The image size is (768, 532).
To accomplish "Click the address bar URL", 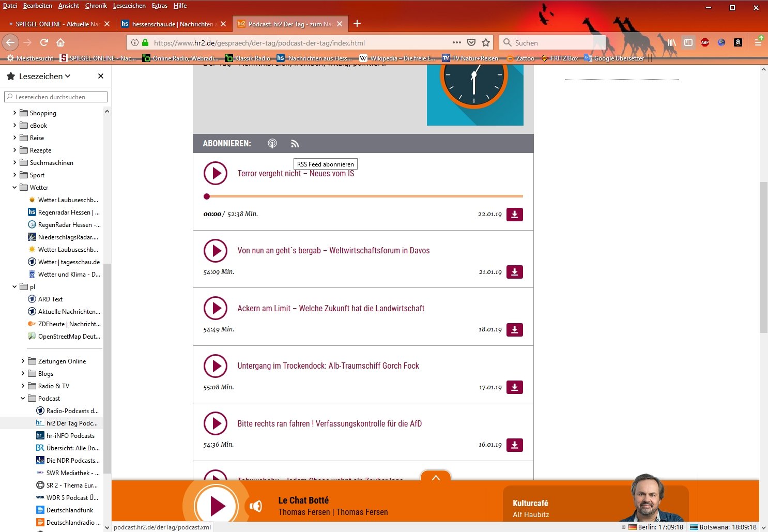I will pyautogui.click(x=259, y=43).
